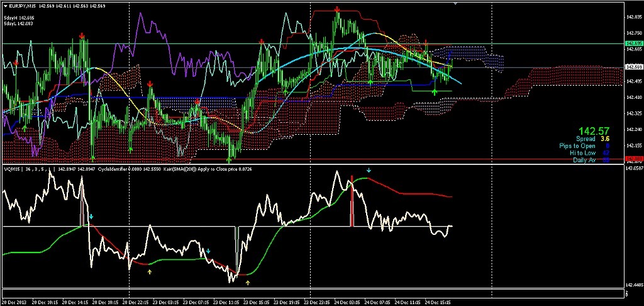Click the Kak(SMA((200)) Apply to Close price label
Viewport: 644px width, 306px height.
tap(201, 169)
